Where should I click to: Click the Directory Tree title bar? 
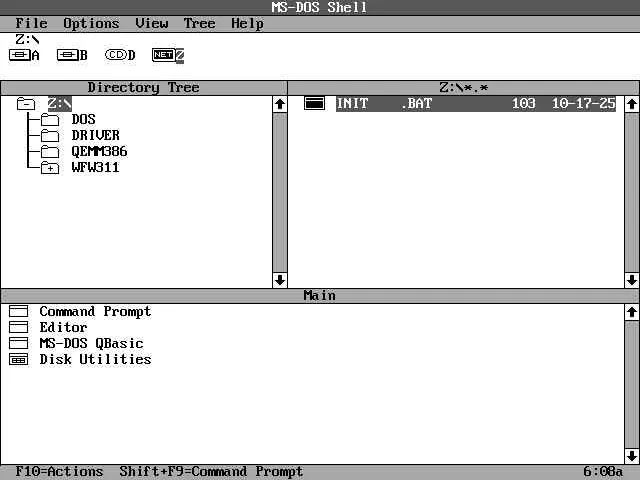click(x=144, y=88)
